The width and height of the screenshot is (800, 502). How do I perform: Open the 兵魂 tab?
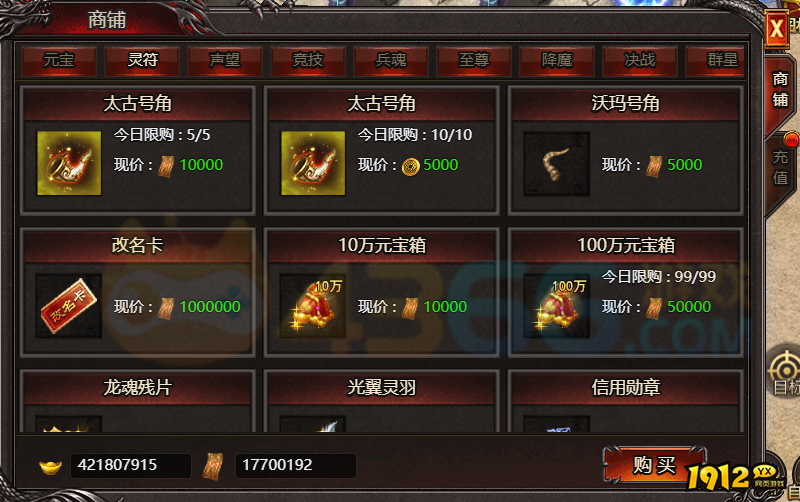coord(391,61)
